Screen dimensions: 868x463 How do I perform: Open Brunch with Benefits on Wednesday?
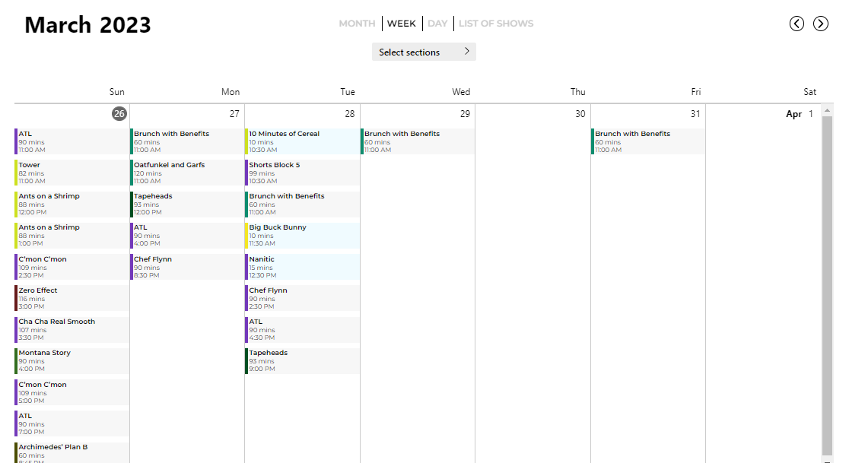click(x=418, y=141)
